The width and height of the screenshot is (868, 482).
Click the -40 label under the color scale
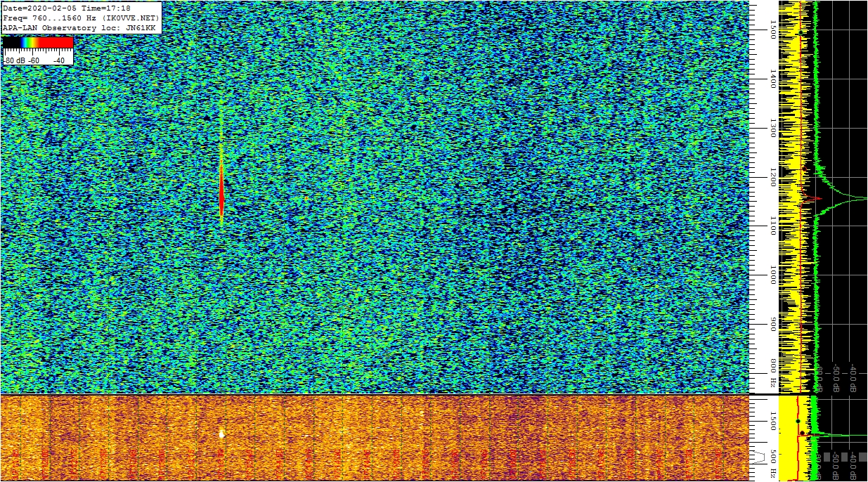click(59, 60)
